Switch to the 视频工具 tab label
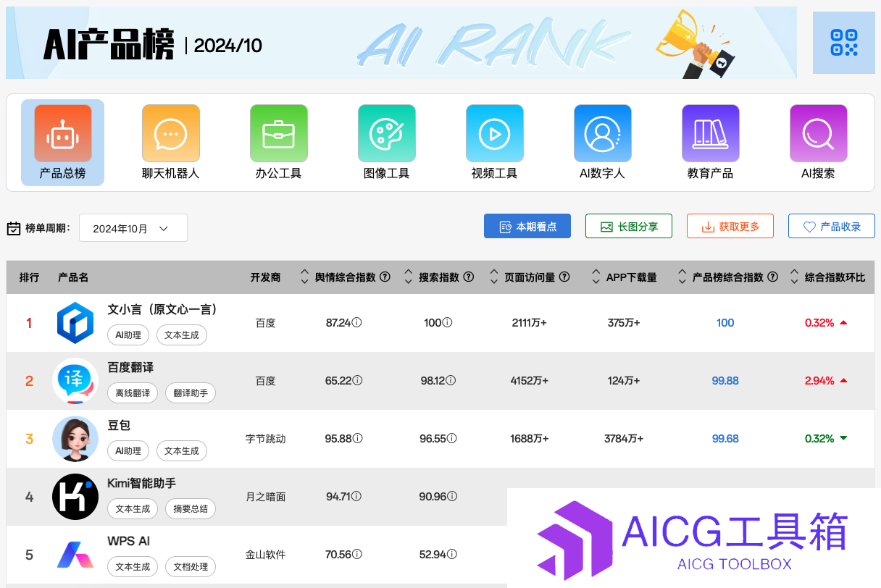The width and height of the screenshot is (881, 588). (x=494, y=174)
